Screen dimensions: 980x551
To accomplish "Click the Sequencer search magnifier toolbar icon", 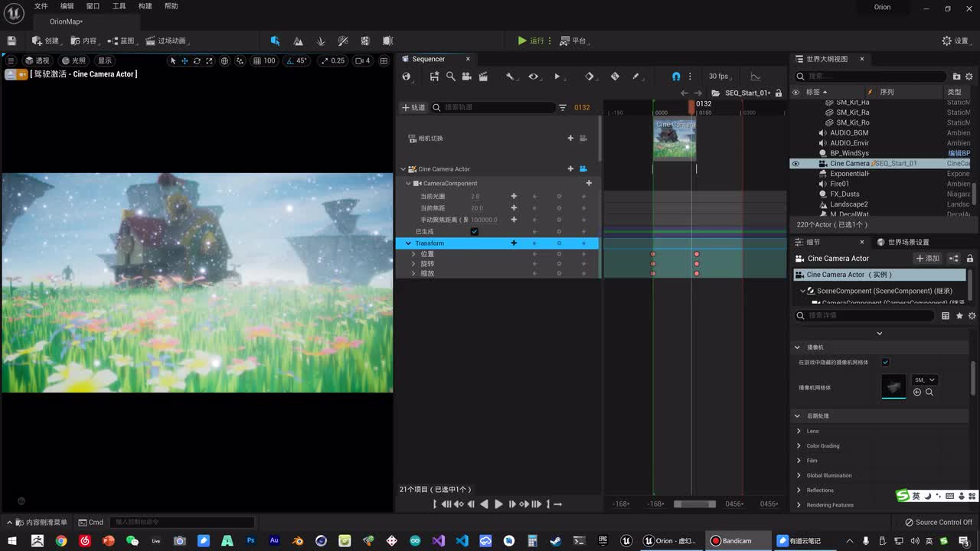I will coord(451,77).
